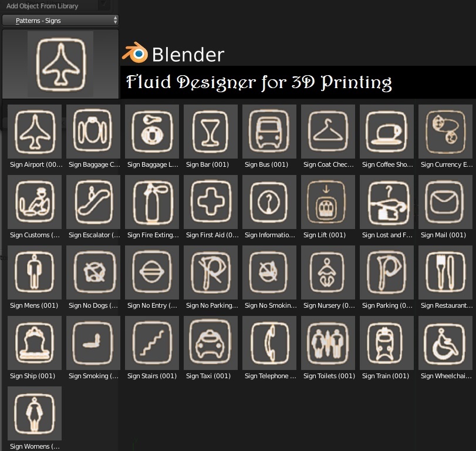
Task: Click the large airplane preview thumbnail
Action: 60,64
